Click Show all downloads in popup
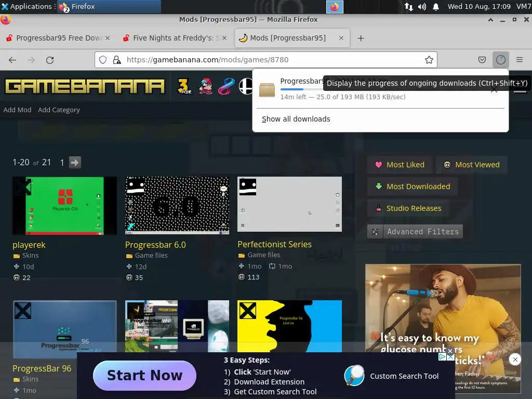532x399 pixels. coord(296,119)
